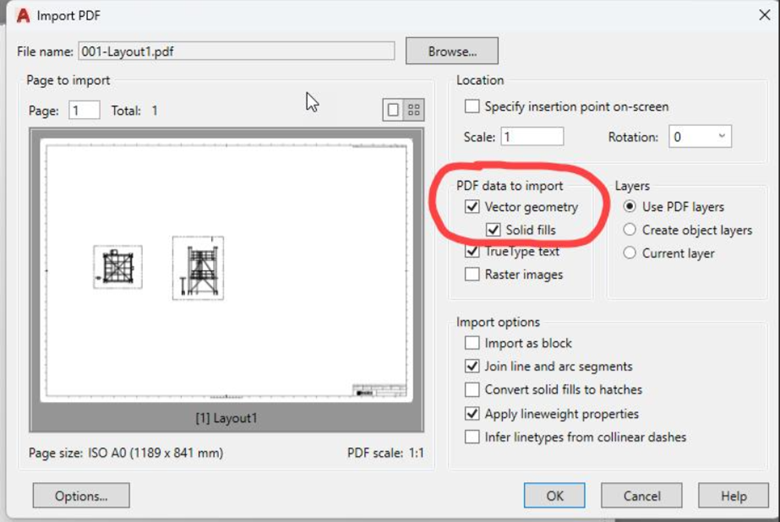Toggle the TrueType text checkbox
Image resolution: width=780 pixels, height=522 pixels.
pos(472,251)
